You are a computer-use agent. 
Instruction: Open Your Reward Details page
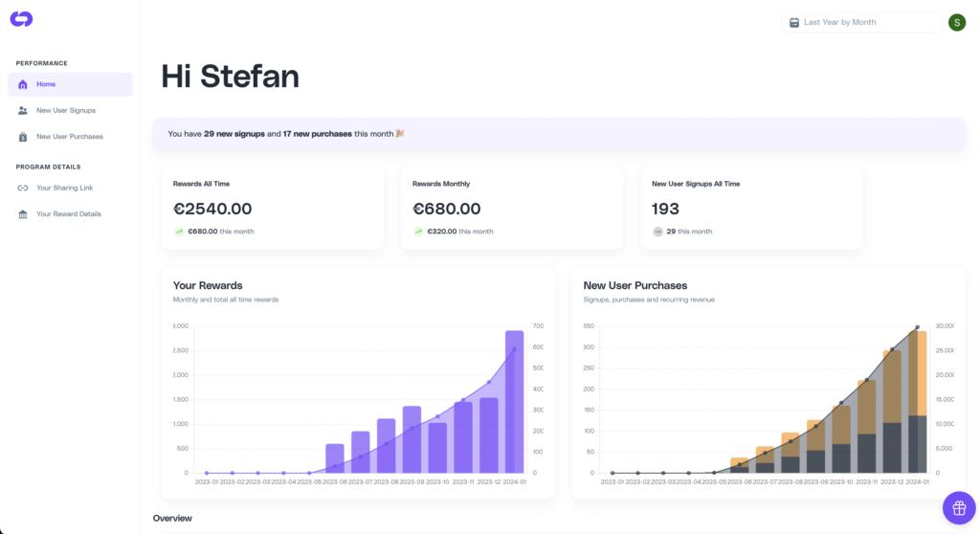[x=69, y=214]
